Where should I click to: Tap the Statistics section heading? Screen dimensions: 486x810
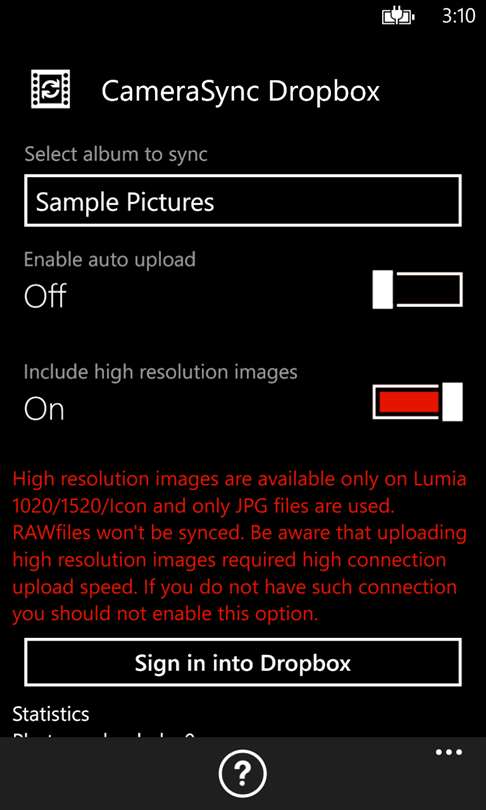click(x=51, y=714)
